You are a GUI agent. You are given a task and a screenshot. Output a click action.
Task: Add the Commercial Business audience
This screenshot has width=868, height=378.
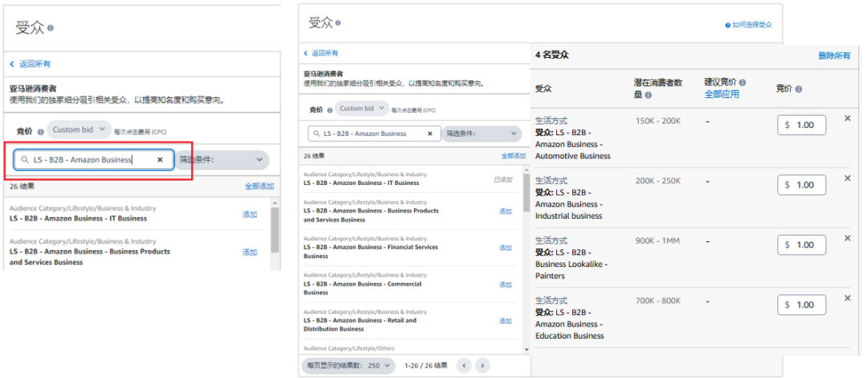(x=505, y=285)
